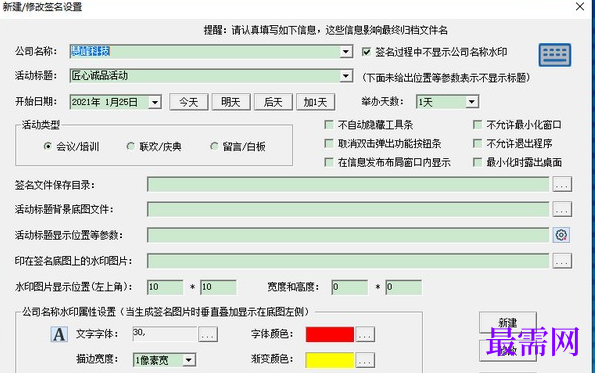The height and width of the screenshot is (373, 598).
Task: Click the red 字体颜色 swatch
Action: [x=330, y=334]
